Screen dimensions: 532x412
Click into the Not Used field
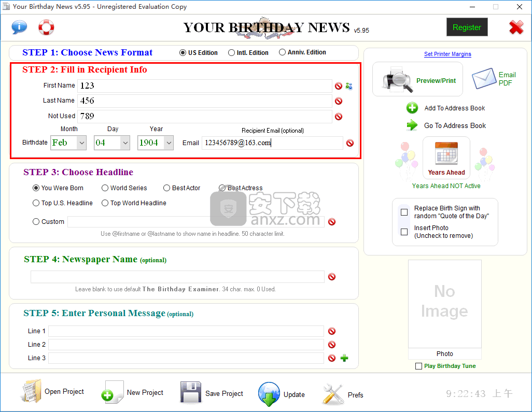(x=205, y=116)
